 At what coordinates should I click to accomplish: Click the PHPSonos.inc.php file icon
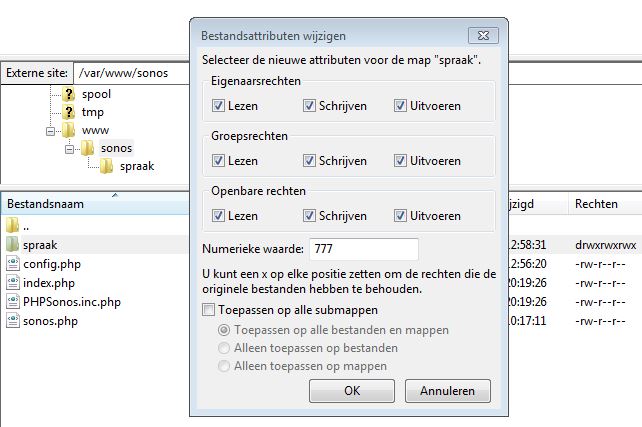13,302
